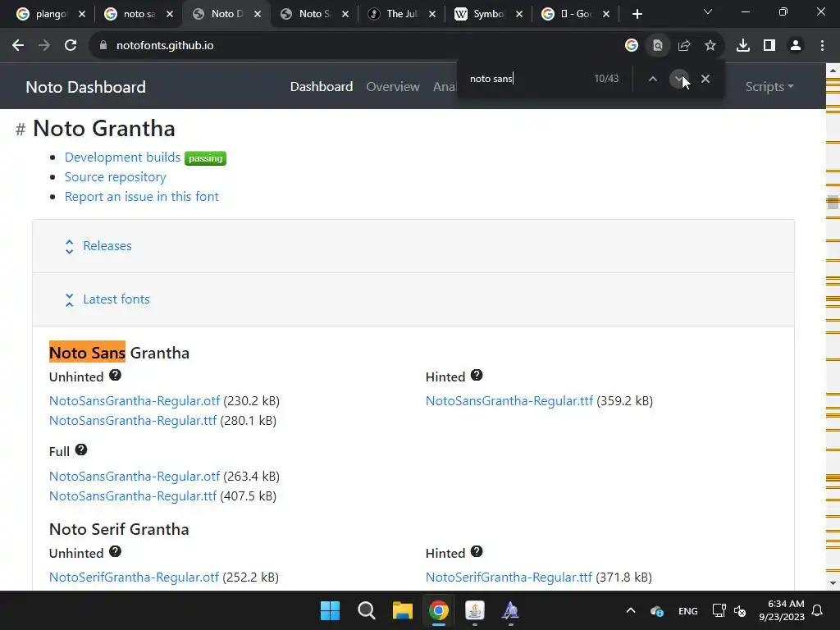Open the Chrome profile menu
Screen dimensions: 840x630
(x=796, y=46)
